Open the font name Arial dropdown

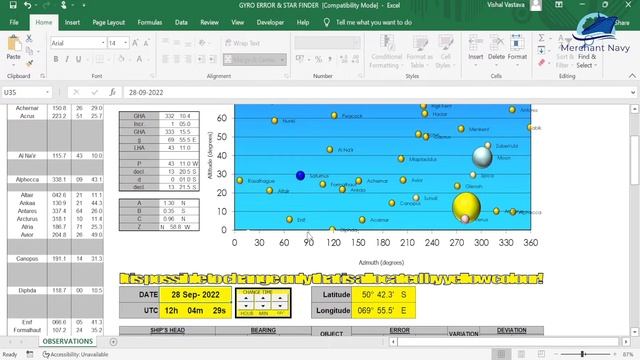[103, 43]
